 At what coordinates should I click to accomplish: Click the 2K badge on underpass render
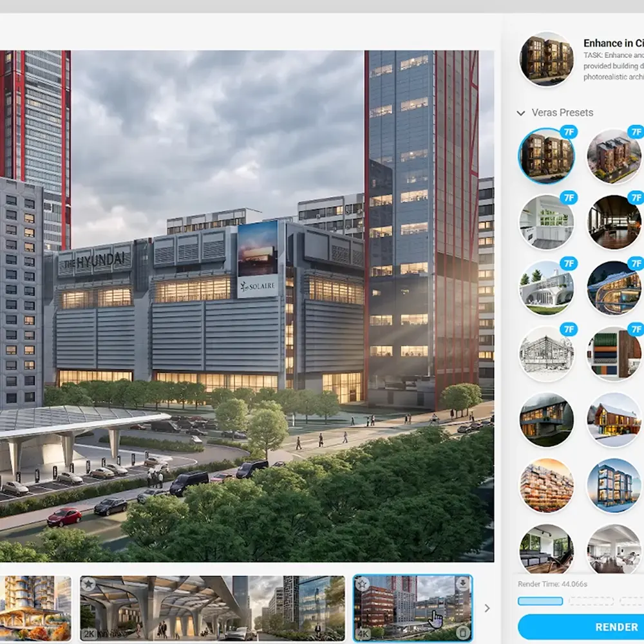pos(89,634)
